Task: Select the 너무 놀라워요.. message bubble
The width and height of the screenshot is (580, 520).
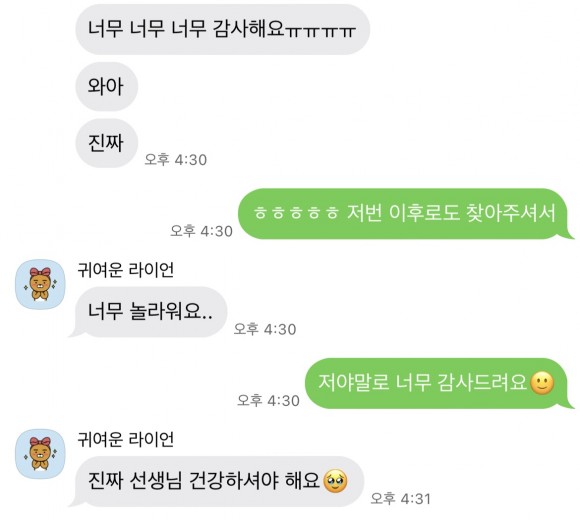Action: 148,312
